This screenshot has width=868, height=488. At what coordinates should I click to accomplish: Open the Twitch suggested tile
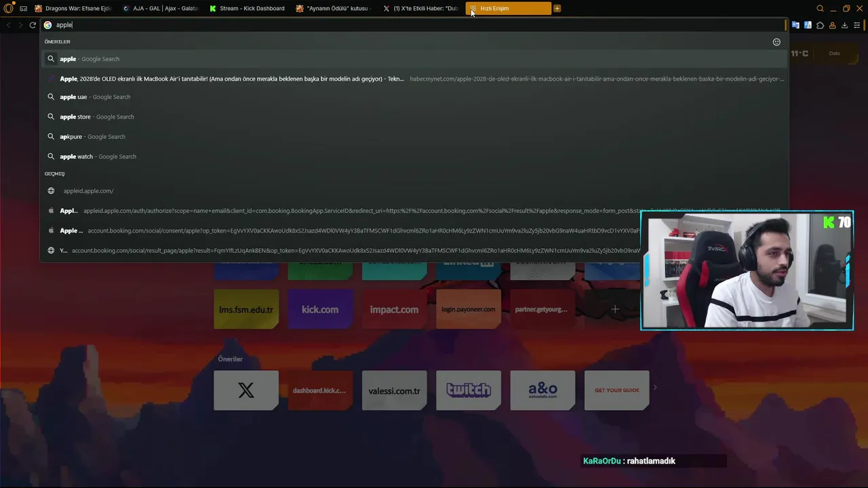click(469, 390)
